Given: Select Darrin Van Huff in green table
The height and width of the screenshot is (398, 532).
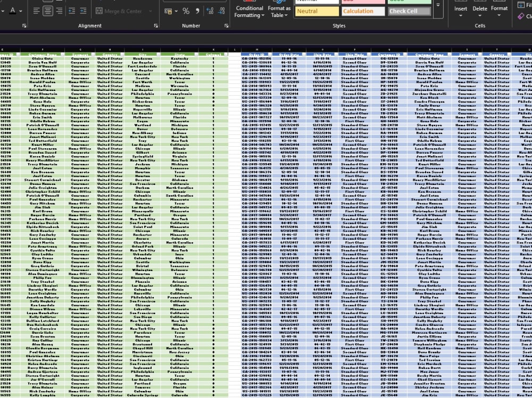Looking at the screenshot, I should pos(43,62).
